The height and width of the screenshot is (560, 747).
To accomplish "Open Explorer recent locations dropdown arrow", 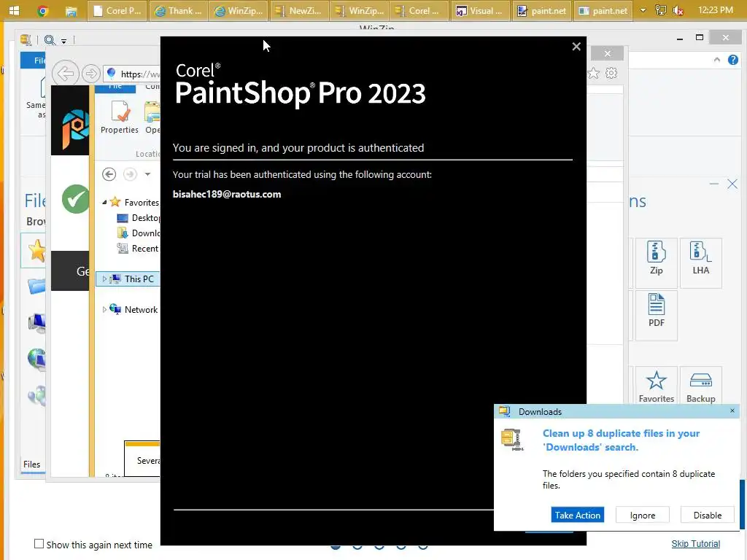I will (x=147, y=174).
